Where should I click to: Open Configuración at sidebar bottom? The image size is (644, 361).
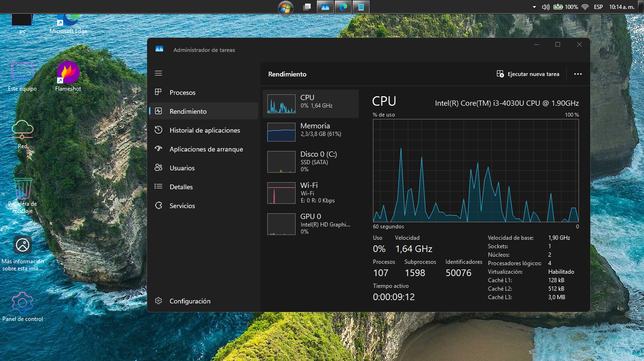pos(190,301)
